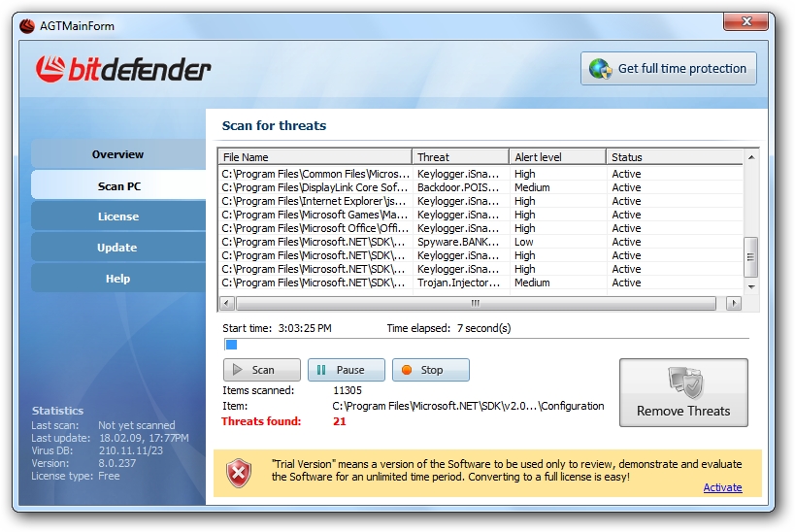This screenshot has height=532, width=795.
Task: Switch to the License tab
Action: [x=118, y=216]
